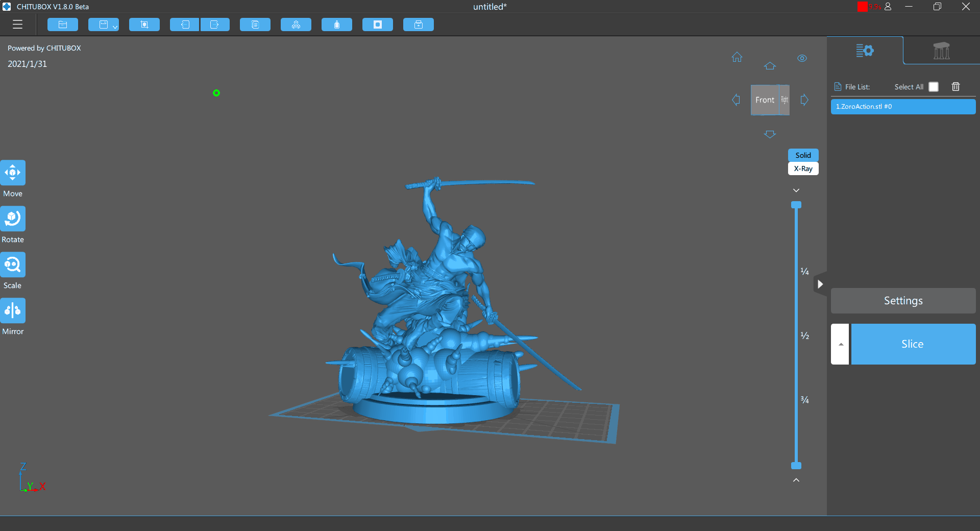The width and height of the screenshot is (980, 531).
Task: Click the Settings button
Action: click(903, 301)
